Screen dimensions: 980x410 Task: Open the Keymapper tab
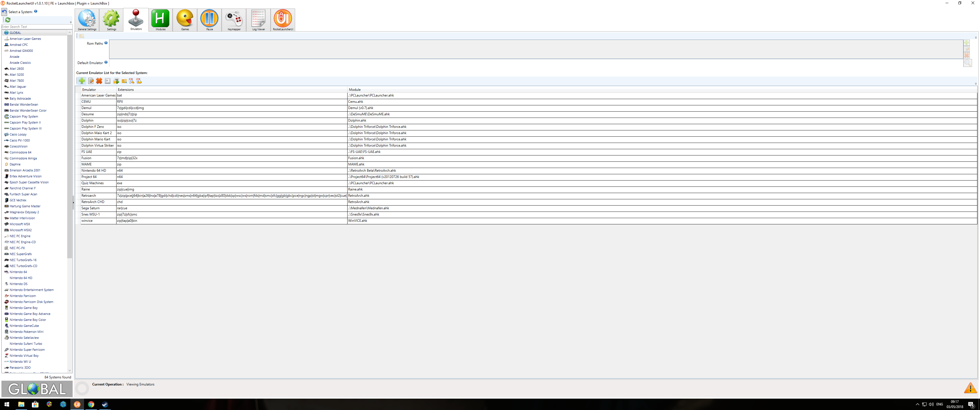234,20
